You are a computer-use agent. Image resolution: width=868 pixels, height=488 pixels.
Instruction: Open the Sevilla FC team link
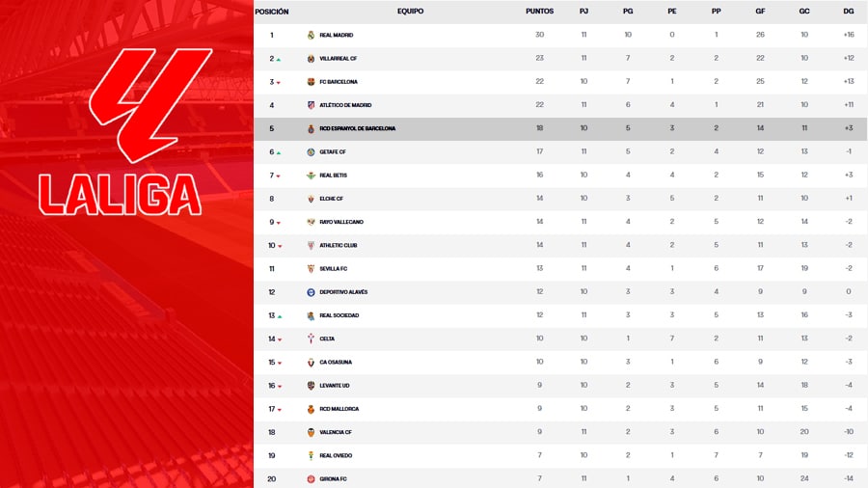[x=334, y=269]
